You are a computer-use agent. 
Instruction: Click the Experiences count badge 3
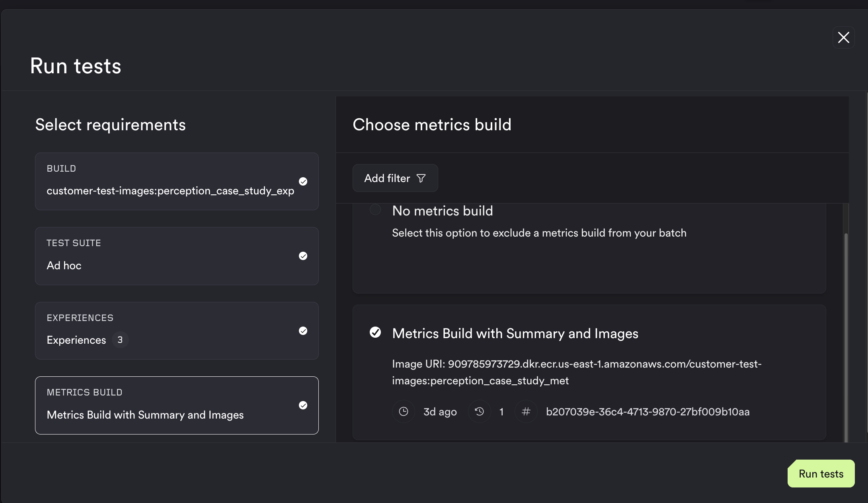click(120, 340)
